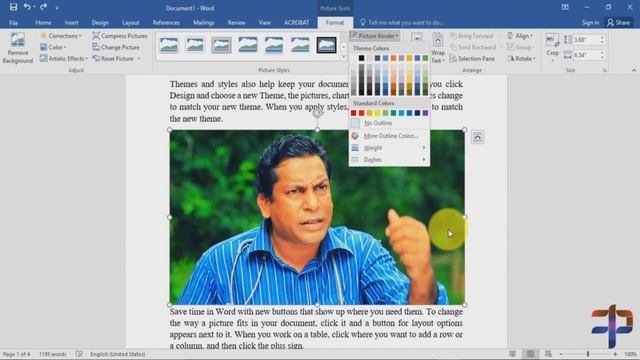
Task: Switch to the Home tab
Action: click(x=43, y=22)
